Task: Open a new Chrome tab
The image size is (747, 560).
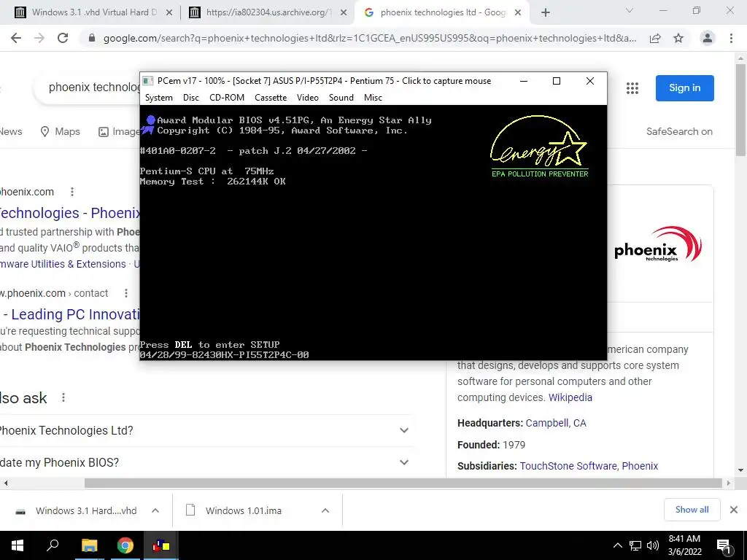Action: tap(546, 13)
